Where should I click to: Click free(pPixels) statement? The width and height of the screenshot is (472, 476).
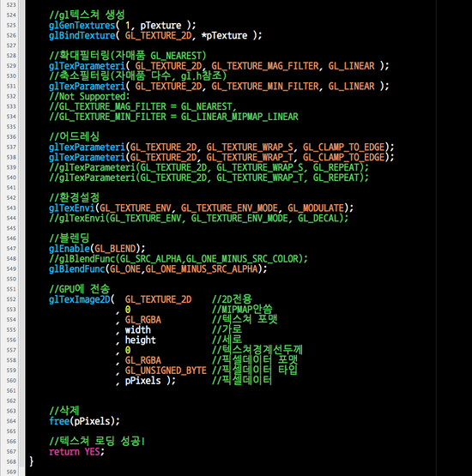[x=84, y=421]
